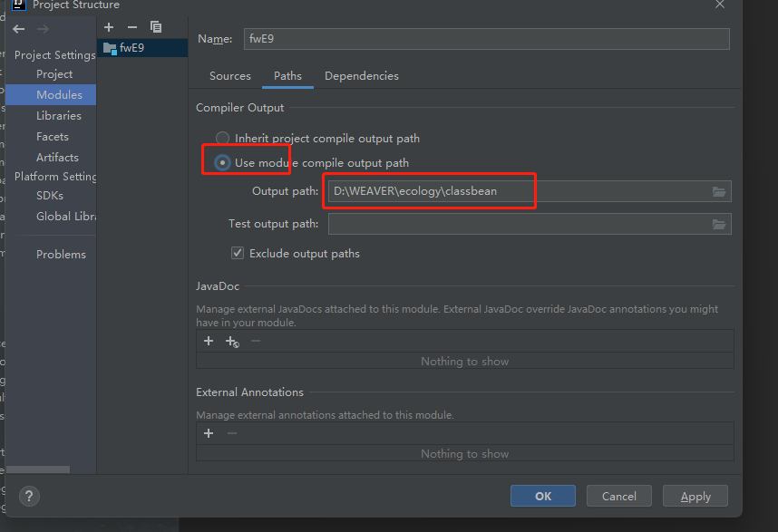
Task: Click the add module plus icon
Action: [x=109, y=27]
